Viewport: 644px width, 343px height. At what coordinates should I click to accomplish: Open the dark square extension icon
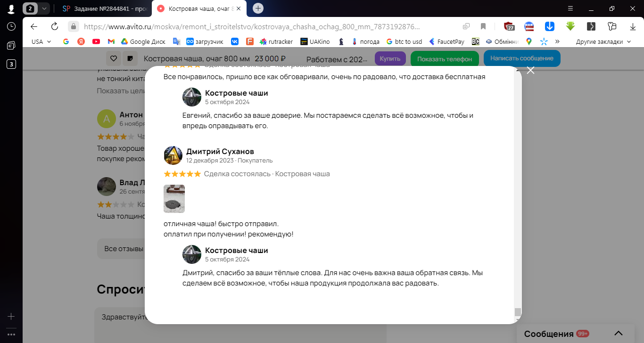pyautogui.click(x=591, y=26)
